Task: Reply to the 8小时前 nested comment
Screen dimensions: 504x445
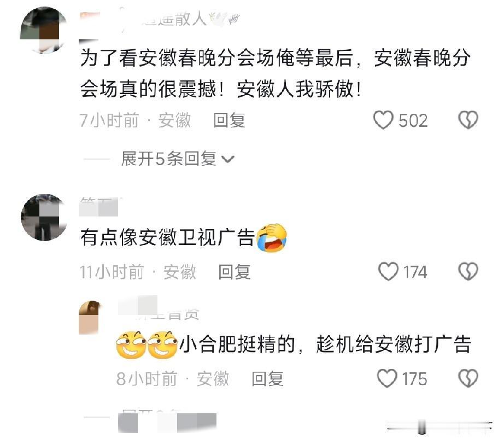Action: tap(267, 379)
